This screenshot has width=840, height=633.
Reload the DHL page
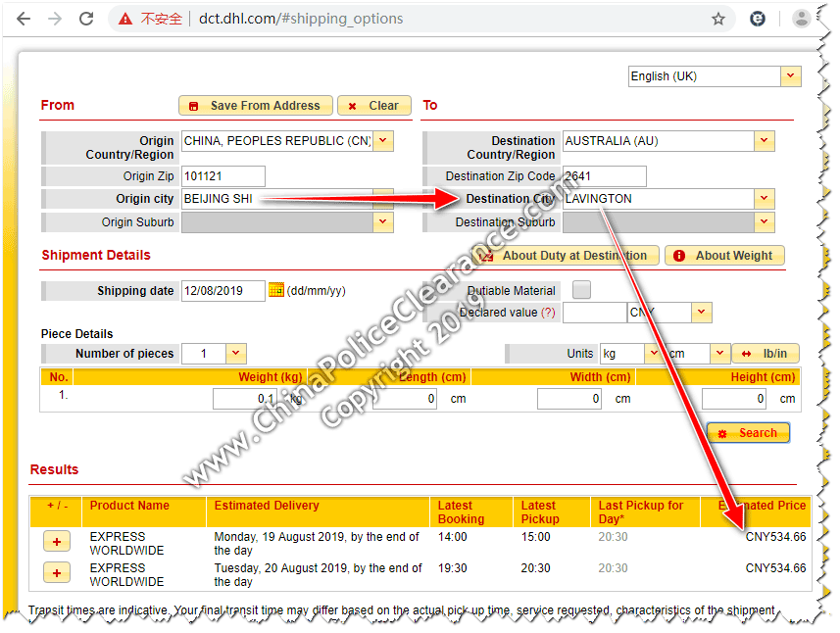point(86,20)
